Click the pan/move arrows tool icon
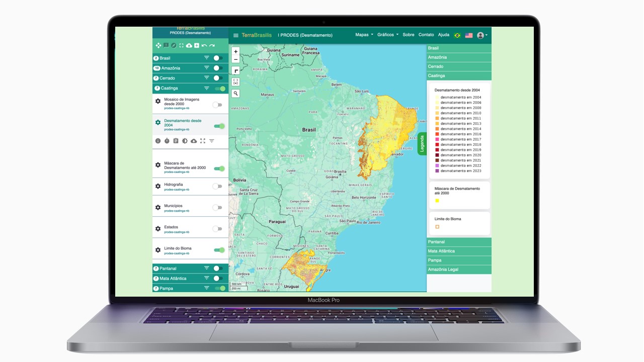Image resolution: width=644 pixels, height=362 pixels. pyautogui.click(x=158, y=45)
